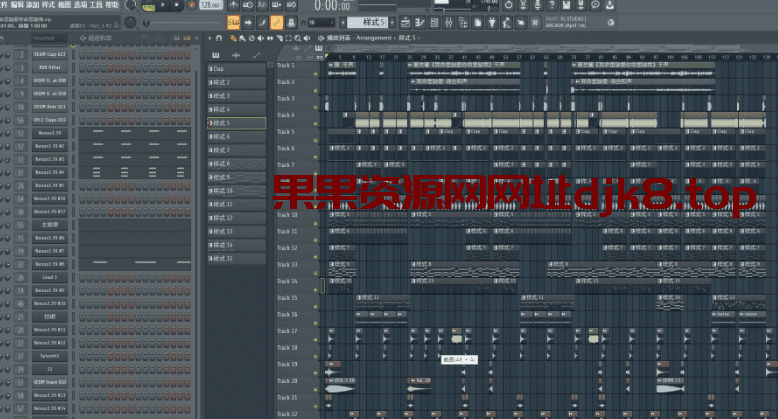
Task: Show automation clips in the picker panel
Action: pos(257,55)
